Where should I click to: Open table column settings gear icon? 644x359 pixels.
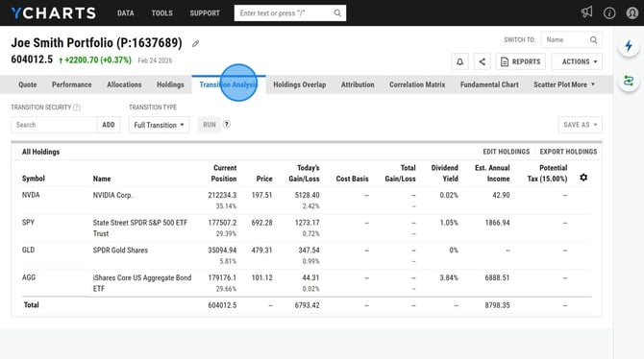click(x=583, y=178)
